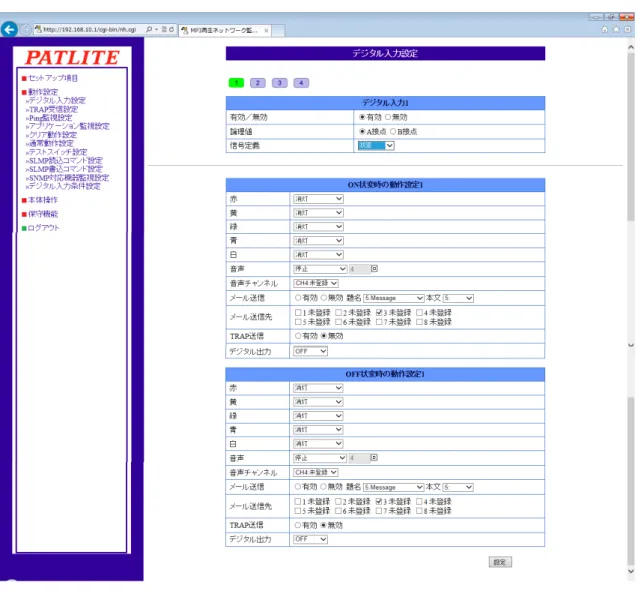This screenshot has width=638, height=597.
Task: Select the 無効 radio for 有効／無効
Action: pyautogui.click(x=388, y=117)
